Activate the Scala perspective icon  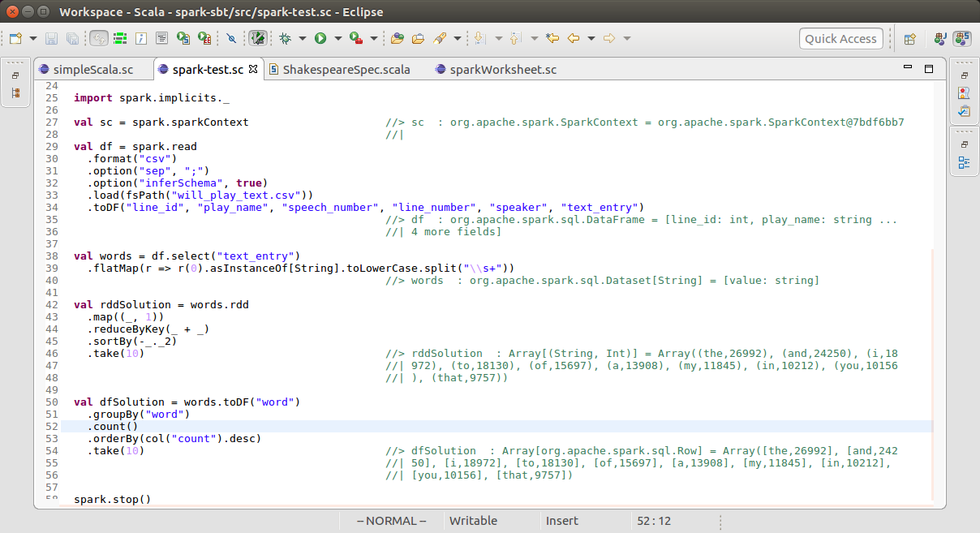962,38
